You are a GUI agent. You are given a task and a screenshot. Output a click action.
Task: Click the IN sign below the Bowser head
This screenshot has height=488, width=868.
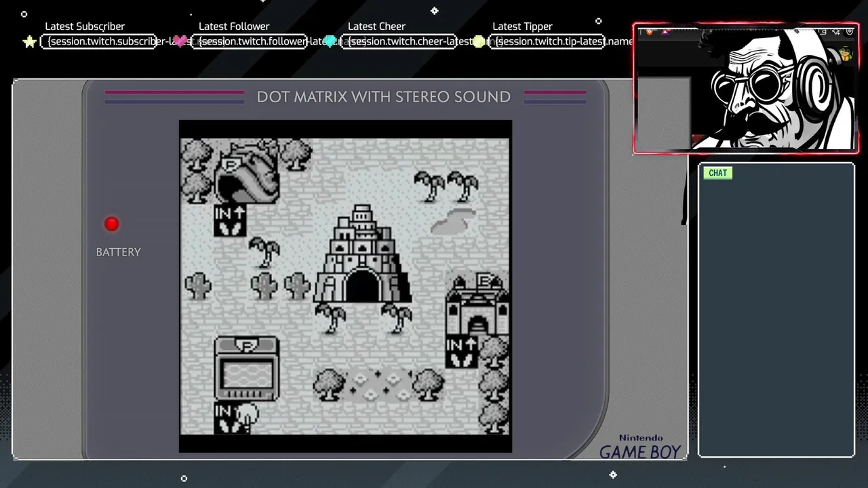tap(230, 220)
